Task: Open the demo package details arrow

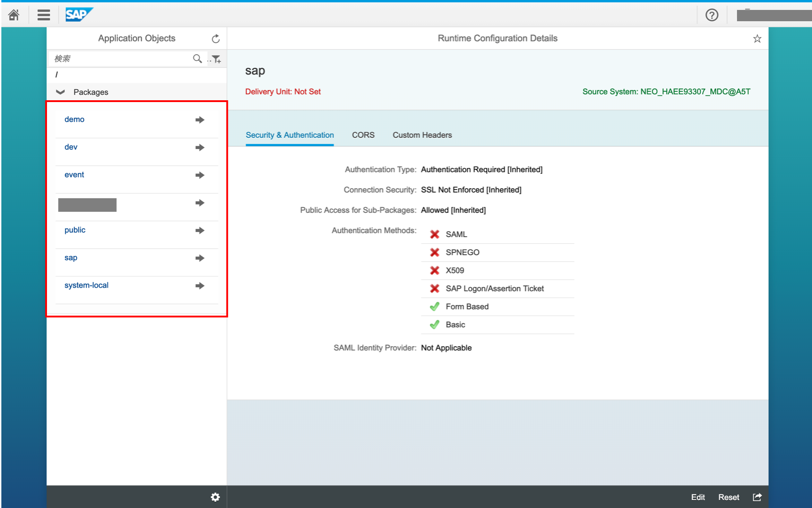Action: point(199,120)
